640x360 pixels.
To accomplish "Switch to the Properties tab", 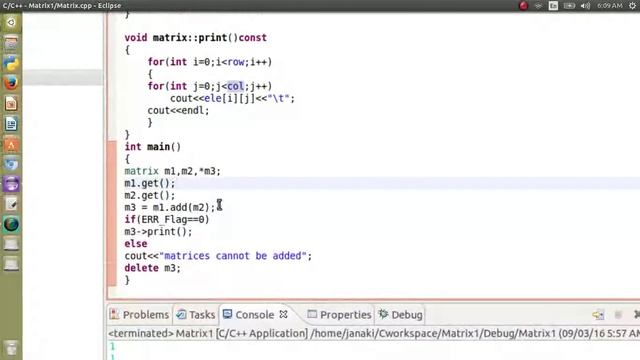I will (x=339, y=315).
